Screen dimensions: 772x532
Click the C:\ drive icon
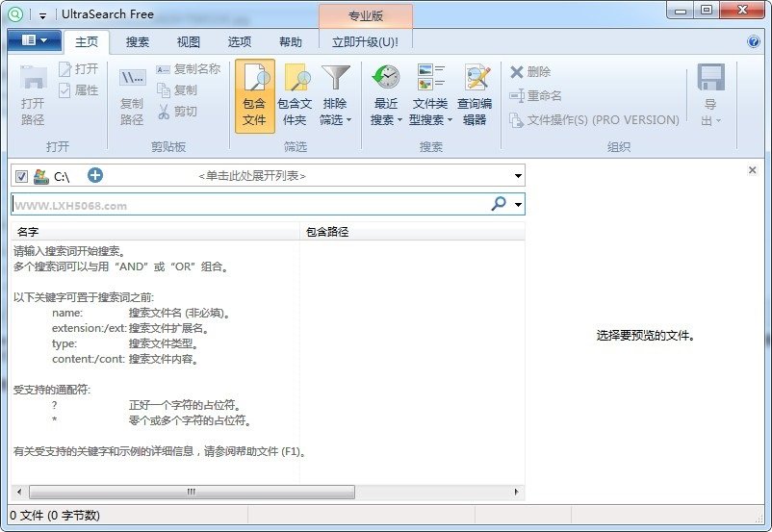click(40, 176)
